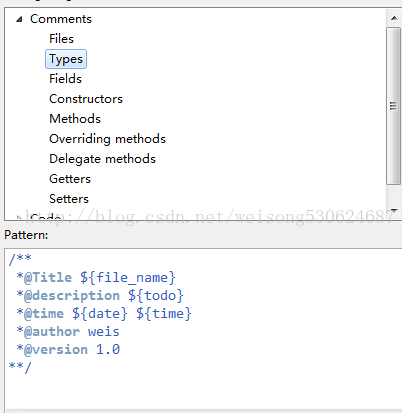Click the @author tag in pattern

tap(52, 331)
